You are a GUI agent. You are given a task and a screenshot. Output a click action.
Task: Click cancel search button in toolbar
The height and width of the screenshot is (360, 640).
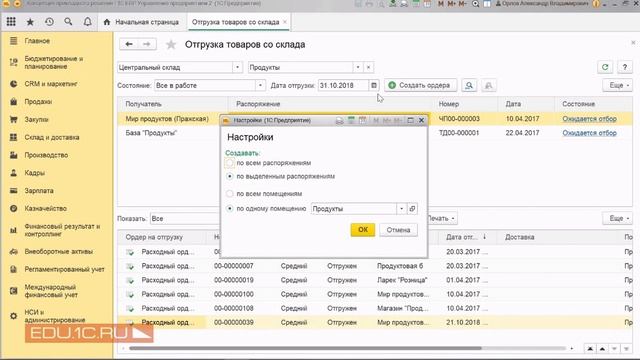(489, 85)
